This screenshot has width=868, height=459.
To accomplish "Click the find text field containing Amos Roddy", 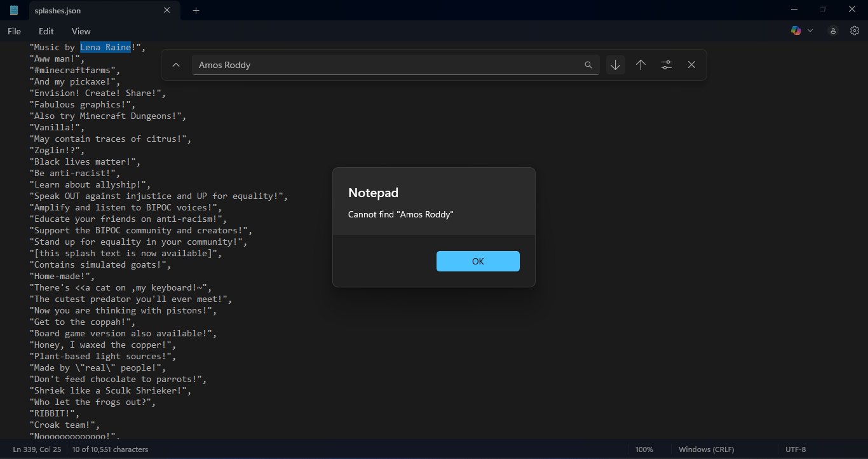I will point(388,65).
